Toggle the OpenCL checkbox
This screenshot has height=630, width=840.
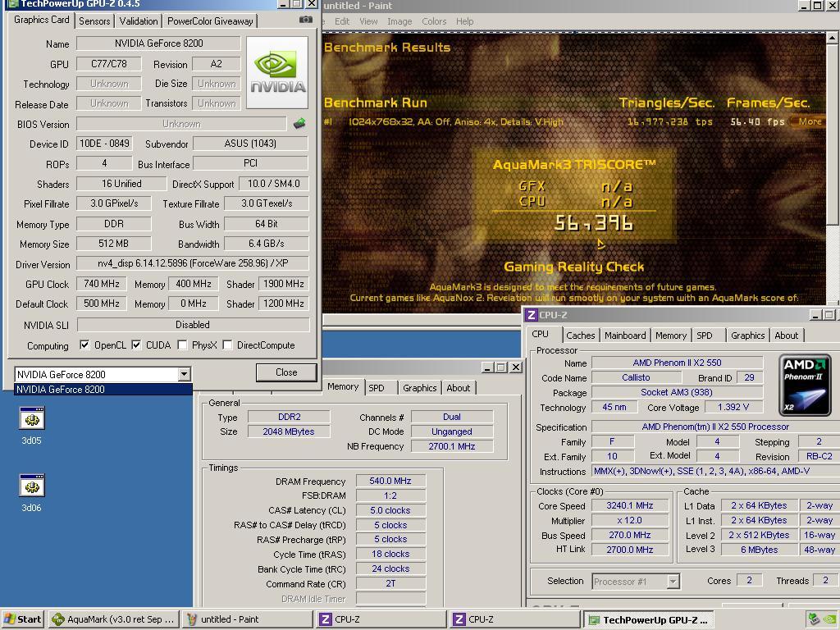point(84,345)
